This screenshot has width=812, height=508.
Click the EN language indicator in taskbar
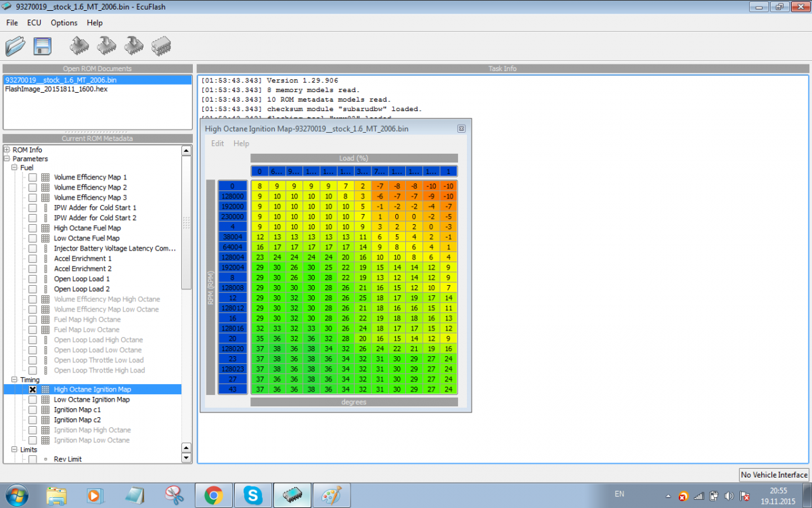(619, 494)
